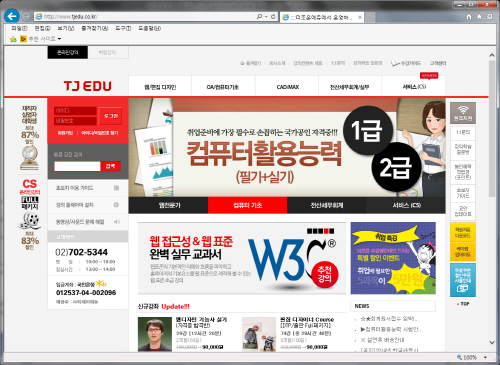Expand the suggested sites dropdown arrow
Viewport: 500px width, 365px height.
59,39
